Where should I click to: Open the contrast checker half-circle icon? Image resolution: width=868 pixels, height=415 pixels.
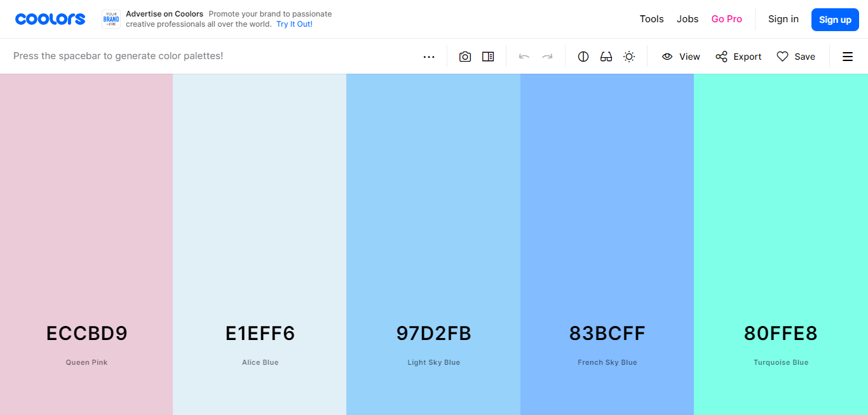583,57
